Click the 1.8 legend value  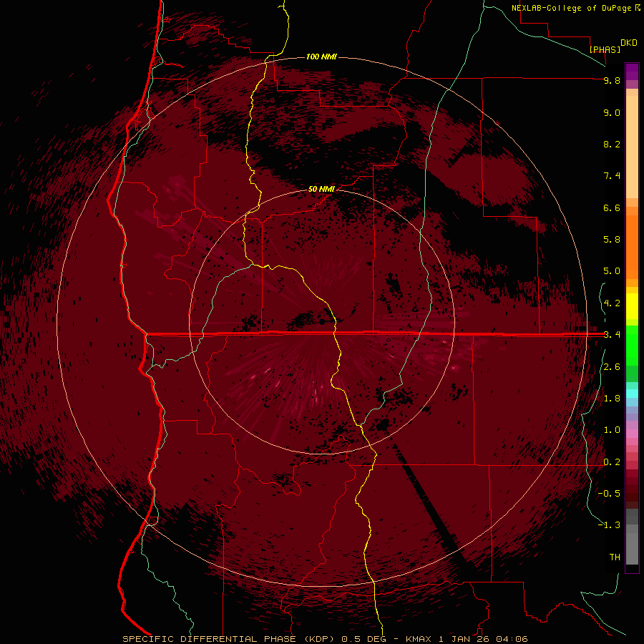(x=612, y=399)
